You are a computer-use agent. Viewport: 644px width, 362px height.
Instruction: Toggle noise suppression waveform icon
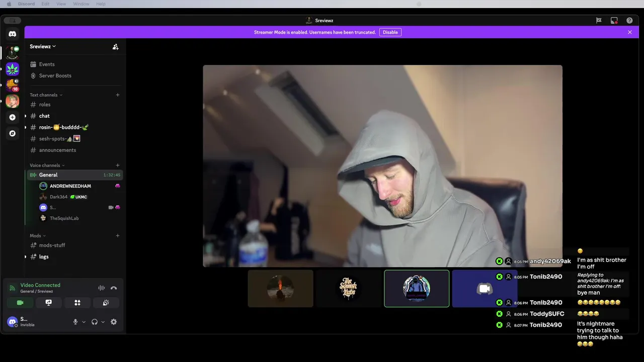click(102, 288)
